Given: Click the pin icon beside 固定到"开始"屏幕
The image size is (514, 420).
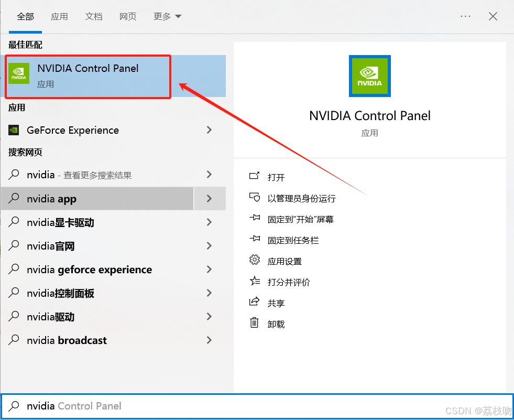Looking at the screenshot, I should (254, 218).
